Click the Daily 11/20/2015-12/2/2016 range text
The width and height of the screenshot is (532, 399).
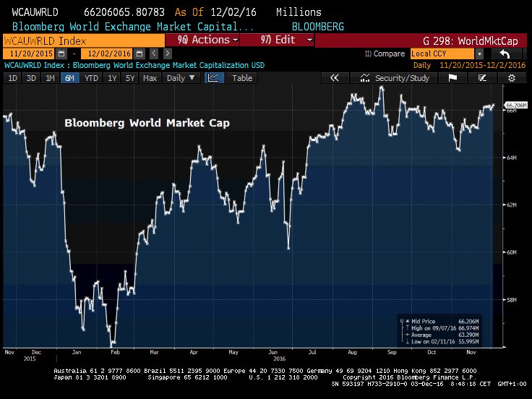coord(469,65)
